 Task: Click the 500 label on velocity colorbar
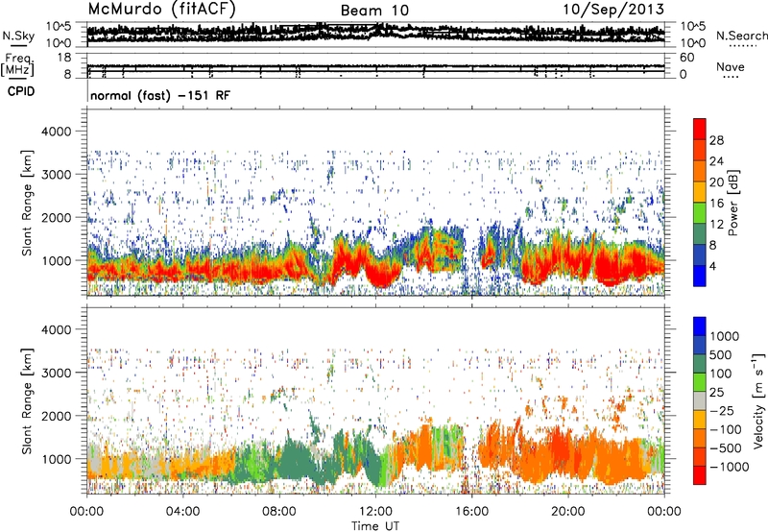721,354
